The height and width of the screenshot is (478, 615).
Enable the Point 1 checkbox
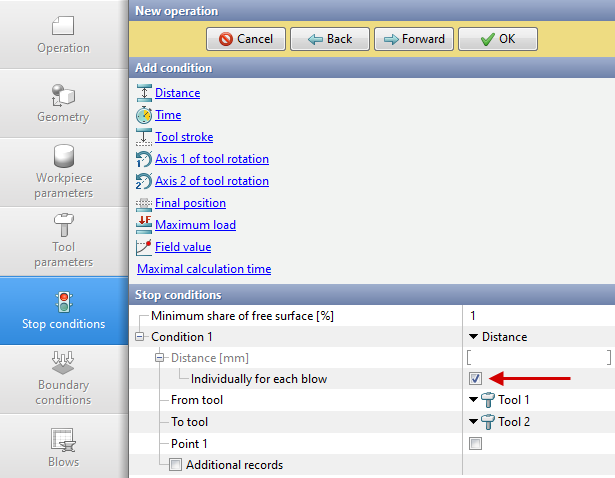click(x=475, y=443)
